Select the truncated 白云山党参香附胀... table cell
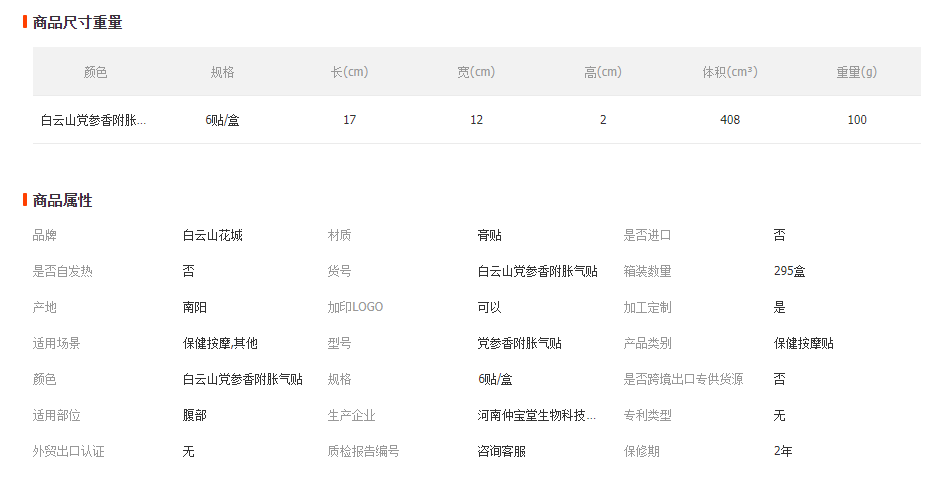 [x=93, y=120]
